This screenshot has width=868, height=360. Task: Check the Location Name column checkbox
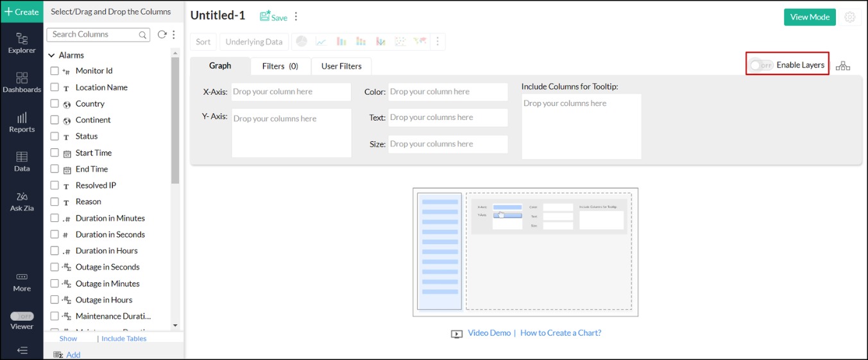point(55,87)
